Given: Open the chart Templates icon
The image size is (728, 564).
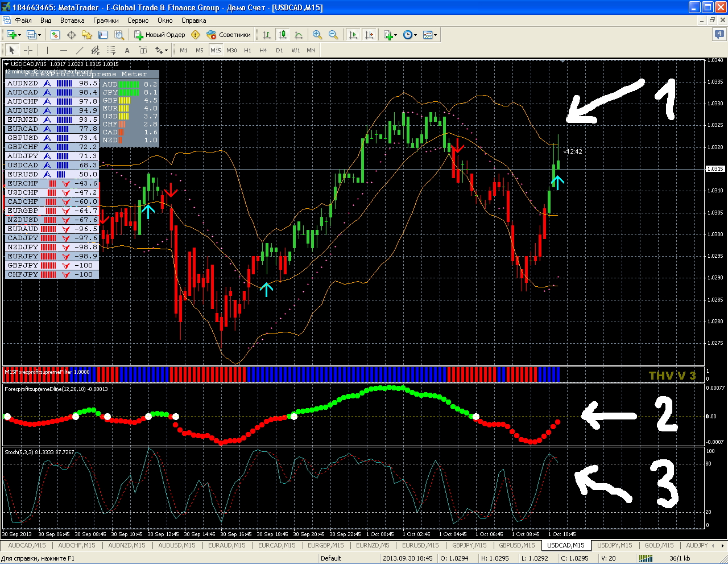Looking at the screenshot, I should [428, 35].
